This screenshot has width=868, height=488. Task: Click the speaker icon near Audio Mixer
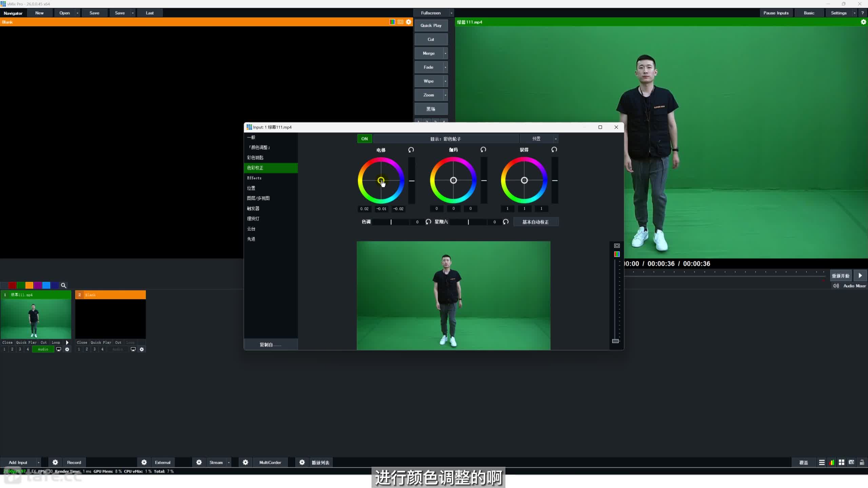click(x=836, y=286)
